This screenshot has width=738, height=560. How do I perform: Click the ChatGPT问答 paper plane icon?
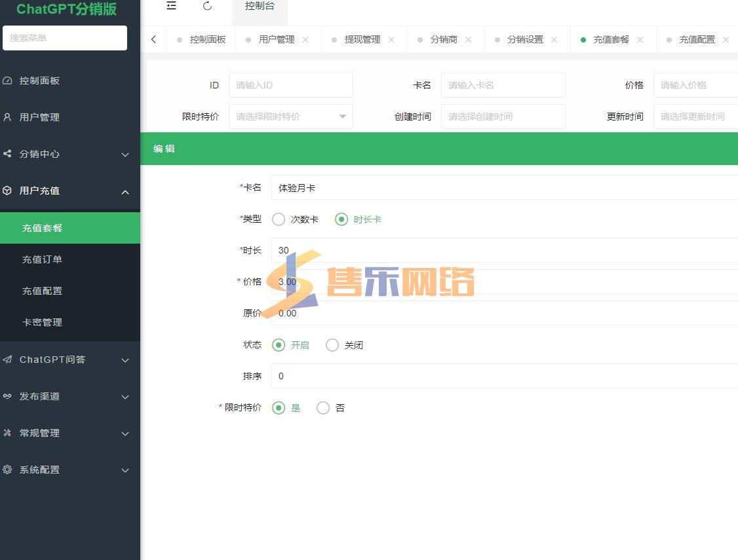tap(7, 359)
